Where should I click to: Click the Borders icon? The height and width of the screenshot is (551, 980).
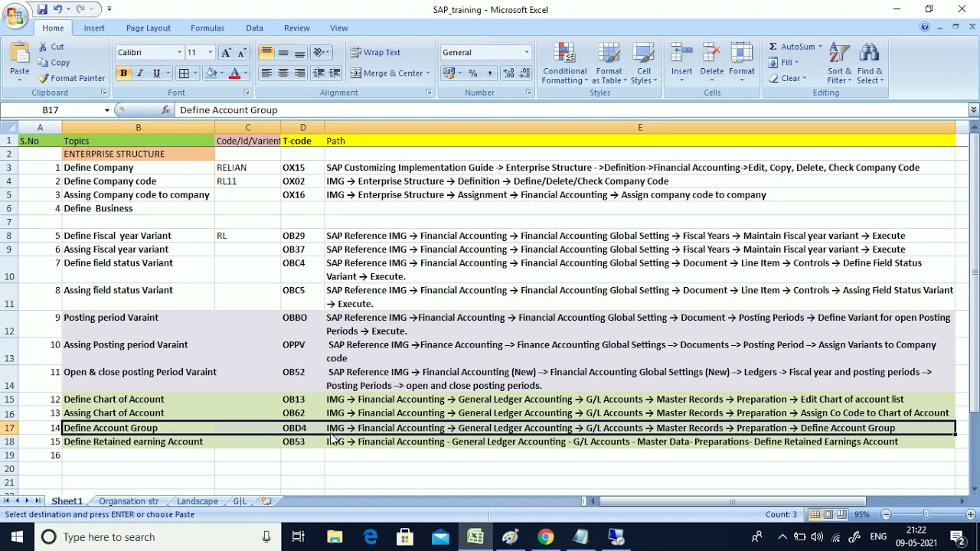pyautogui.click(x=184, y=73)
